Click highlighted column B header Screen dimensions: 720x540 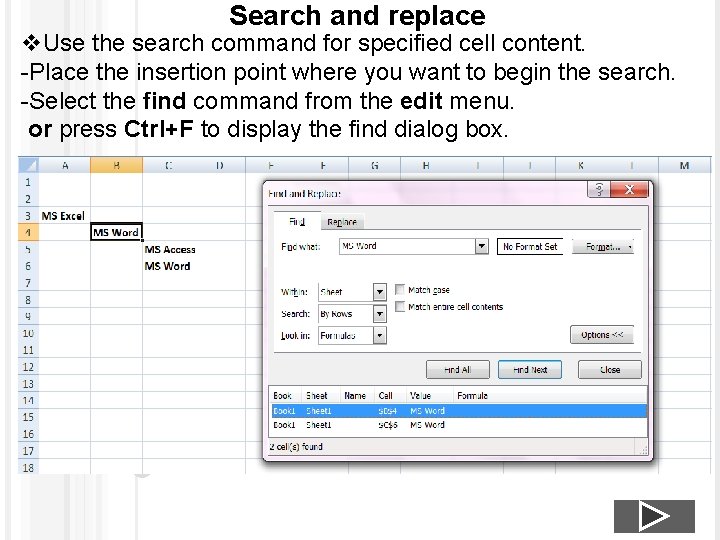tap(117, 165)
